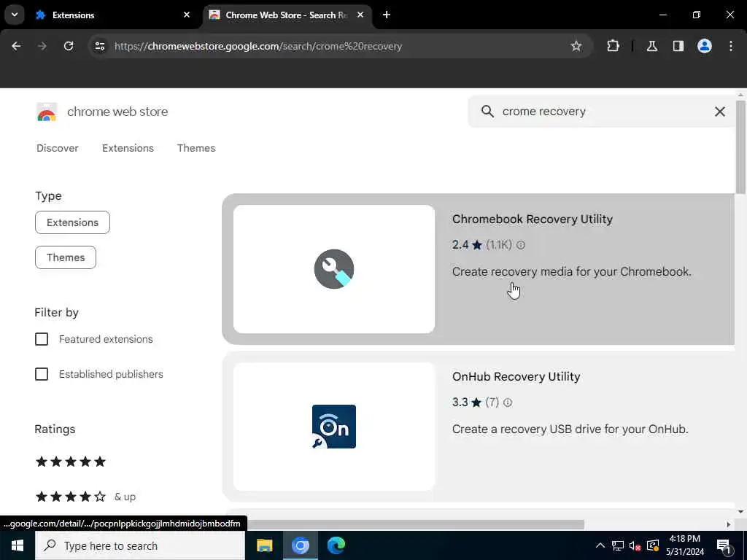
Task: Open a new browser tab
Action: 387,15
